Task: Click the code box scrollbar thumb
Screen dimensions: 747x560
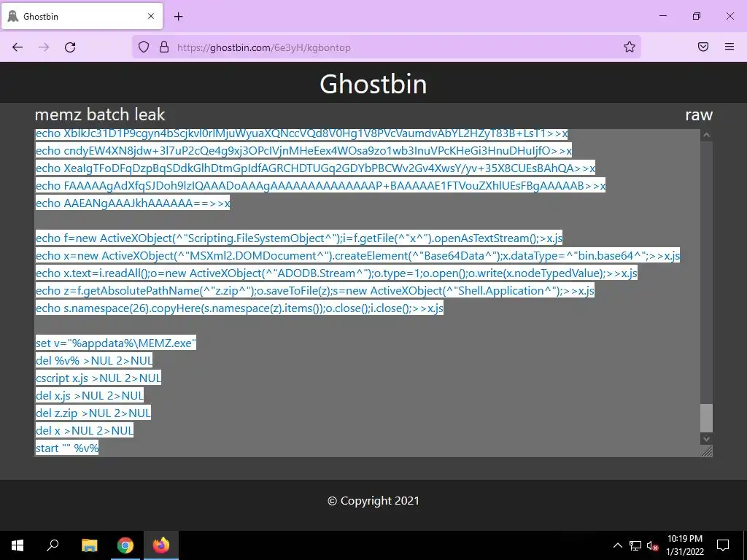Action: coord(706,418)
